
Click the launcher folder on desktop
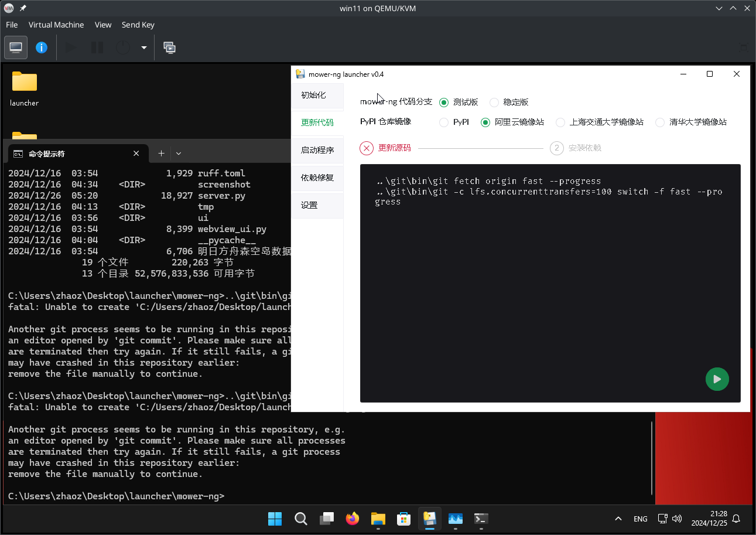click(x=25, y=88)
